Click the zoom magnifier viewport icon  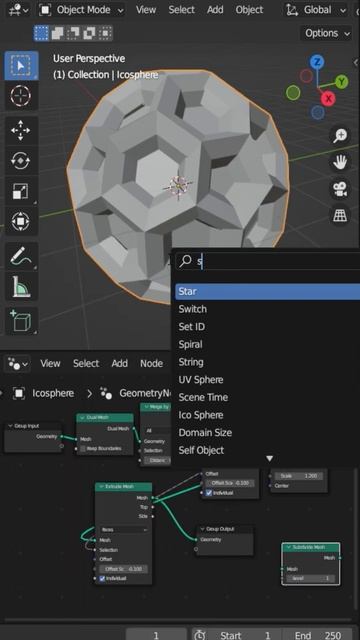340,136
